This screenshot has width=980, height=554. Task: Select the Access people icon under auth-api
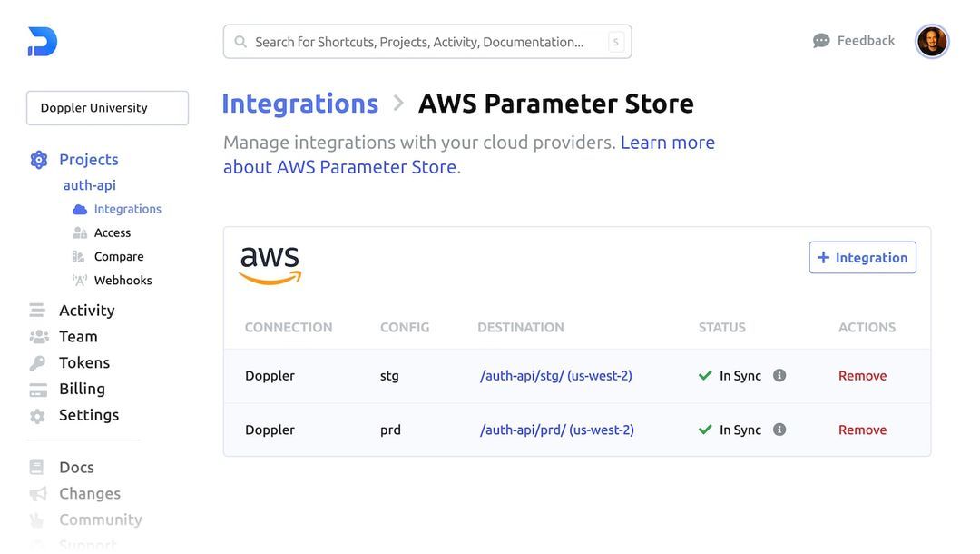(78, 232)
